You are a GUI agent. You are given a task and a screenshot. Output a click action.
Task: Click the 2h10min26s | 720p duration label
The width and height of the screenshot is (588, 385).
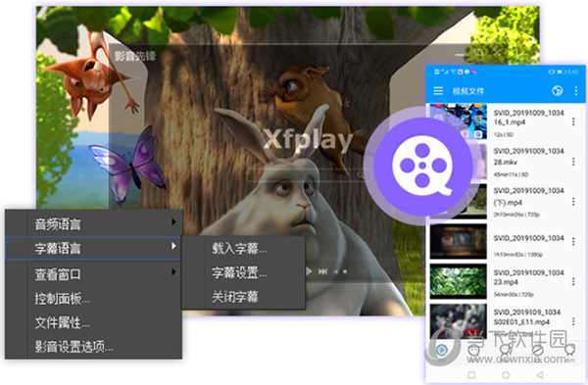click(516, 215)
